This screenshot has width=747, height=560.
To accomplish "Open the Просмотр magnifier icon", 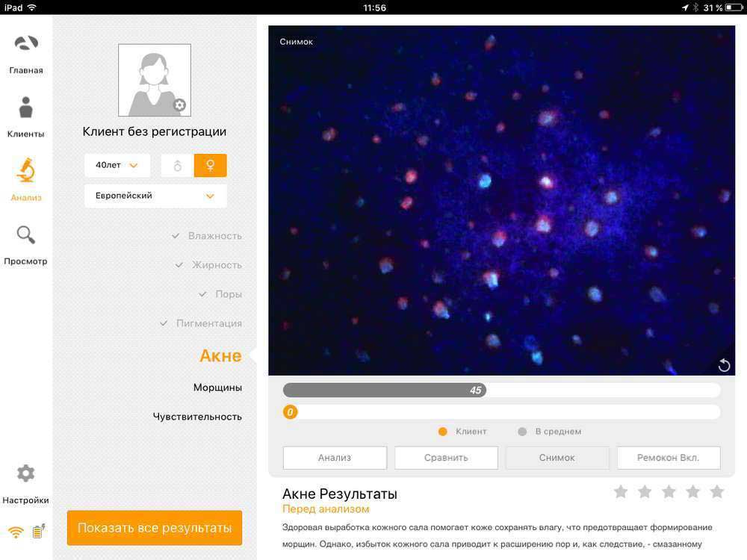I will pos(26,235).
